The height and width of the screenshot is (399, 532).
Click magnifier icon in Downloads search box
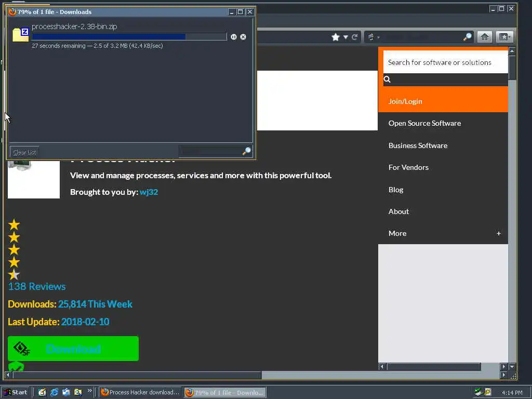point(247,151)
